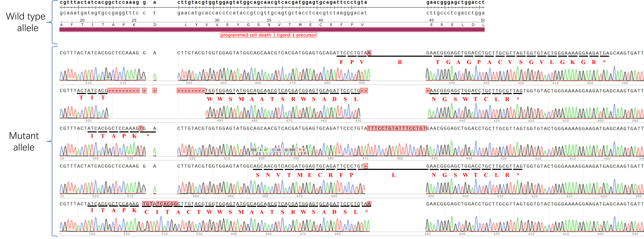Click the single gap dash after CCCTGT in fourth trace
Viewport: 644px width, 239px height.
(366, 166)
